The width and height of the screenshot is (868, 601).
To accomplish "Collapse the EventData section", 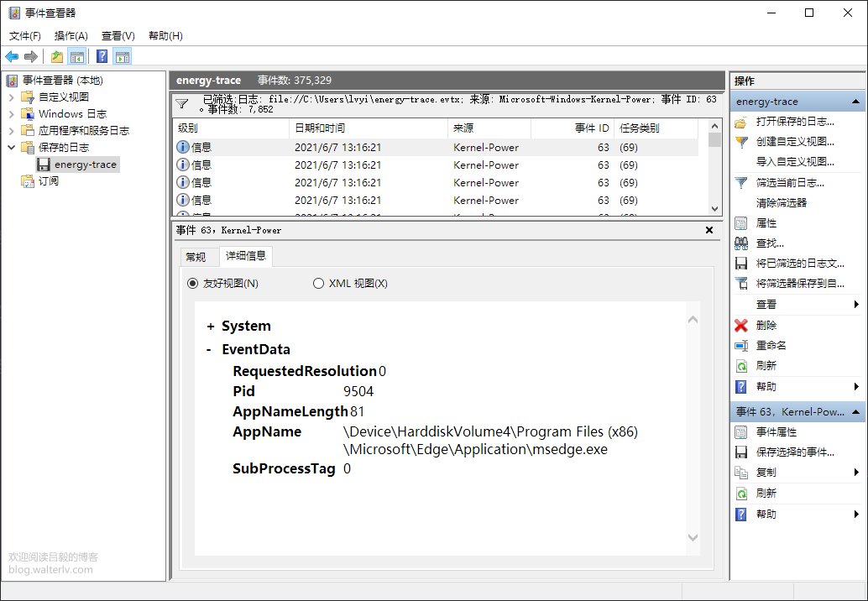I will tap(209, 350).
